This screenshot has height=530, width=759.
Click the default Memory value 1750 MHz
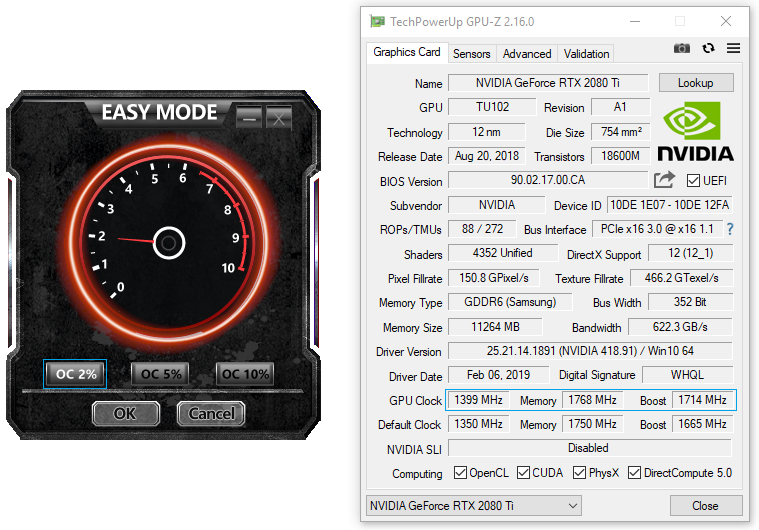coord(592,424)
